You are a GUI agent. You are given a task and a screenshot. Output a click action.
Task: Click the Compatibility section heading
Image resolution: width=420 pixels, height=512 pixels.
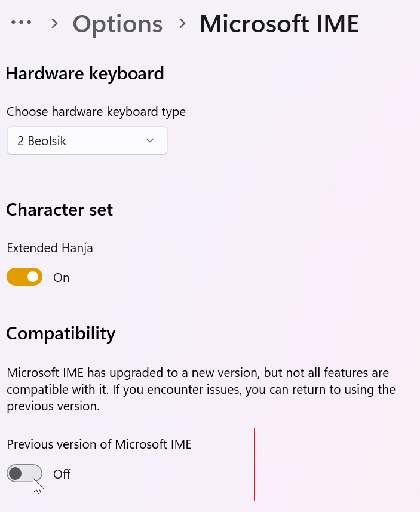(61, 334)
